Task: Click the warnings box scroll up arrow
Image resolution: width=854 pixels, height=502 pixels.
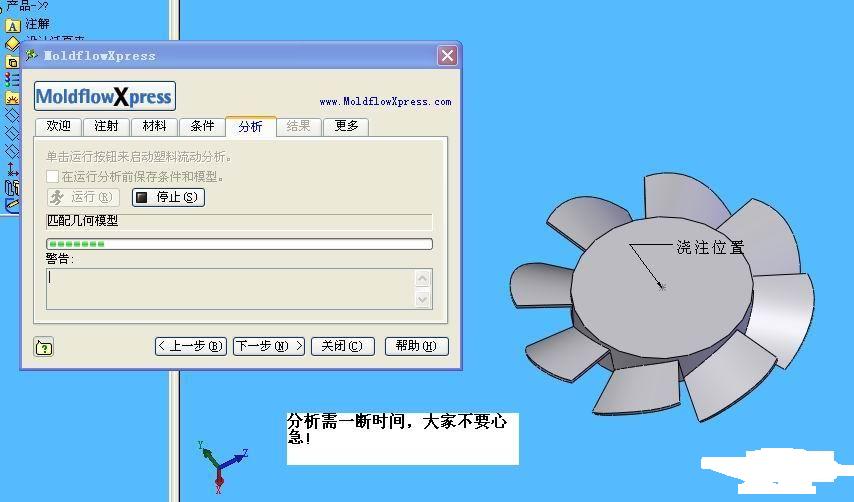Action: 423,279
